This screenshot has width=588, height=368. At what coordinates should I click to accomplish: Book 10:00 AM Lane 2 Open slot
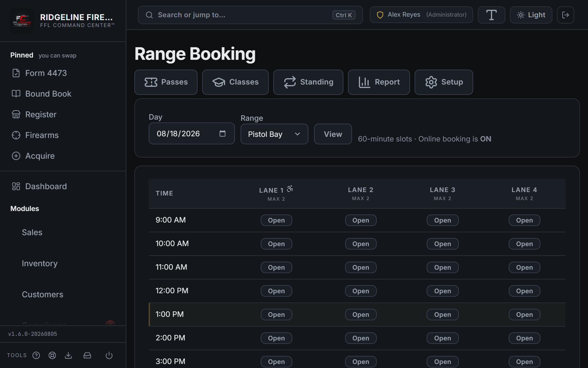[x=361, y=244]
